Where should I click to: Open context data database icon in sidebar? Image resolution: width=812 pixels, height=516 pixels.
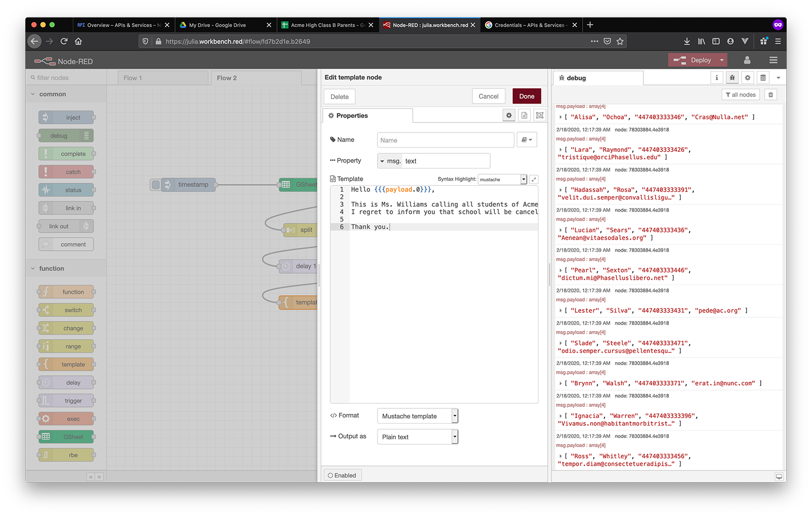pos(763,78)
